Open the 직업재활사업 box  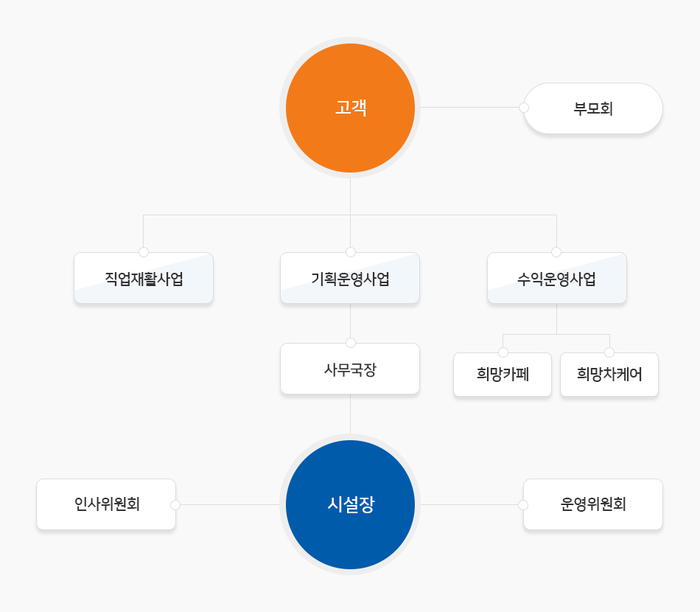click(143, 278)
